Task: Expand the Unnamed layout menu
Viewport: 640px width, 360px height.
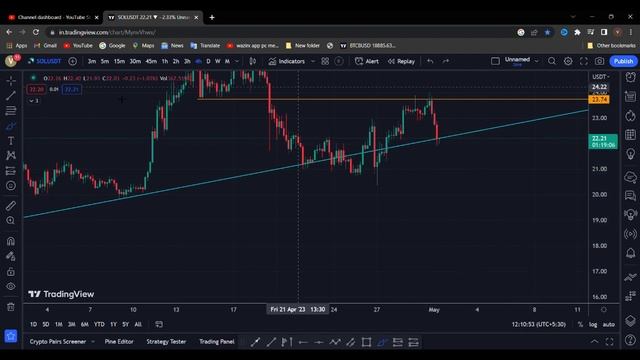Action: (x=536, y=61)
